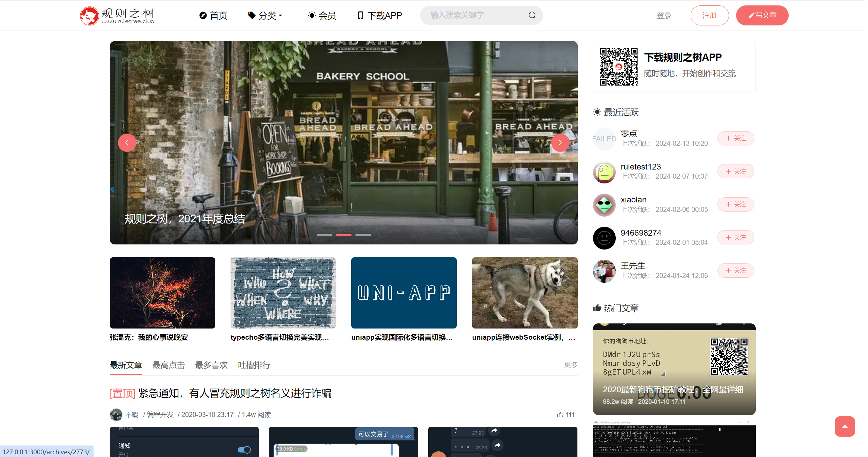Switch to the 吐槽排行 tab

[x=254, y=365]
